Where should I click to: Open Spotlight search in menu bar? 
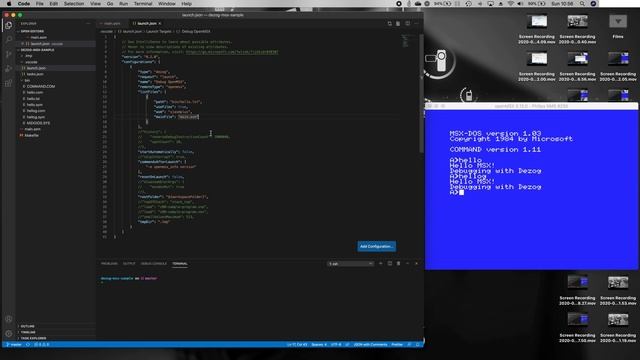582,4
